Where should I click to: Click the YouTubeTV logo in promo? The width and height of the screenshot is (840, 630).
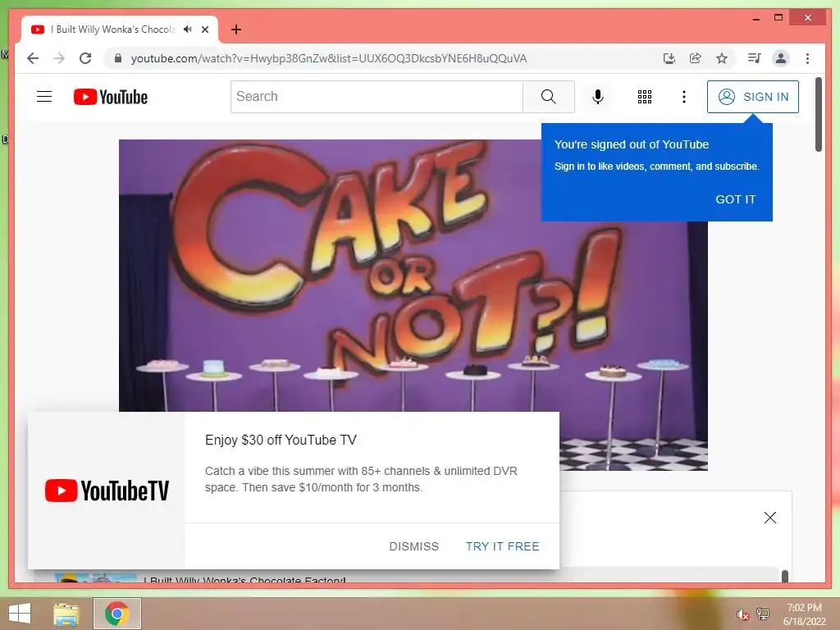pos(107,491)
